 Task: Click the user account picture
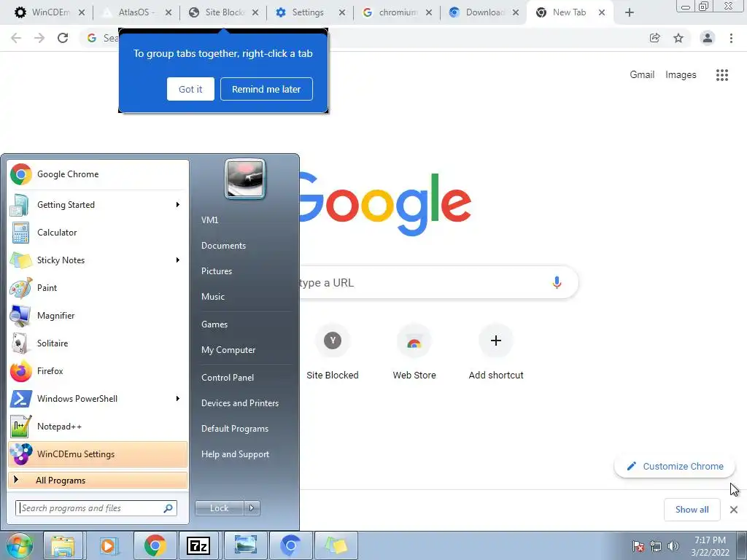[x=245, y=179]
